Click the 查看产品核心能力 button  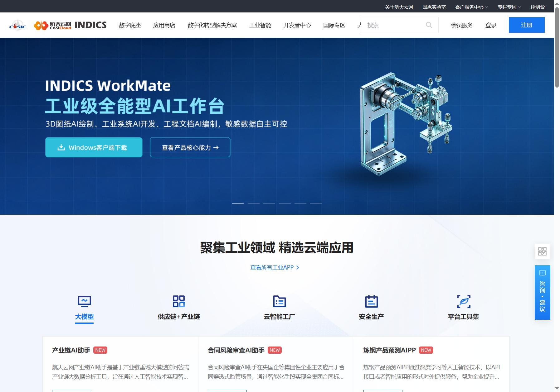coord(190,147)
